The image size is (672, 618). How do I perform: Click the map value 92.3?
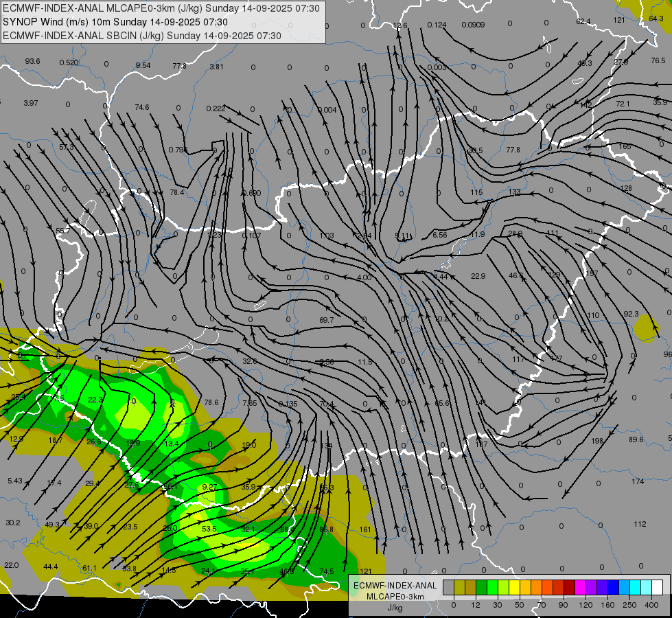coord(631,314)
